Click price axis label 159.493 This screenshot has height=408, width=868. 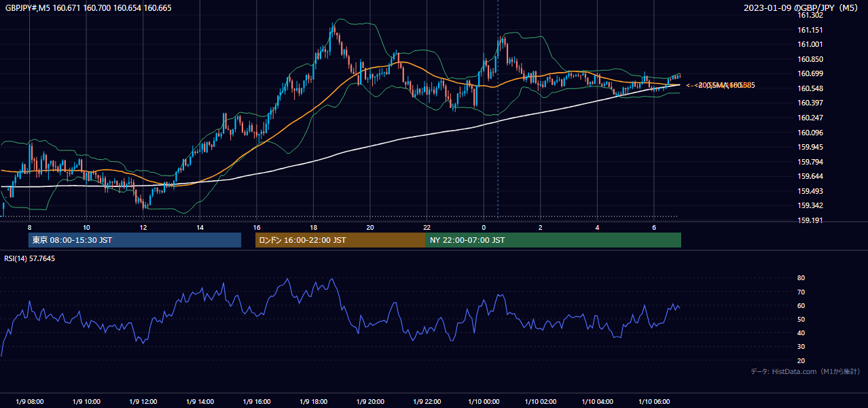tap(810, 191)
